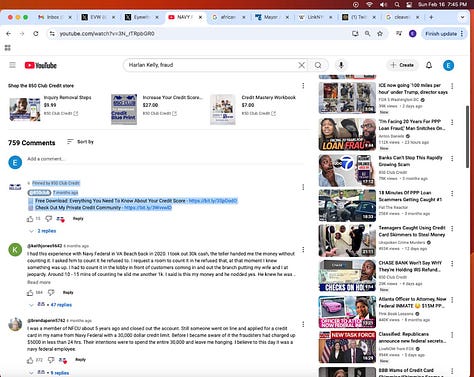Open Teenagers Caught Using Credit Card Skimmers
474x377 pixels.
[347, 240]
